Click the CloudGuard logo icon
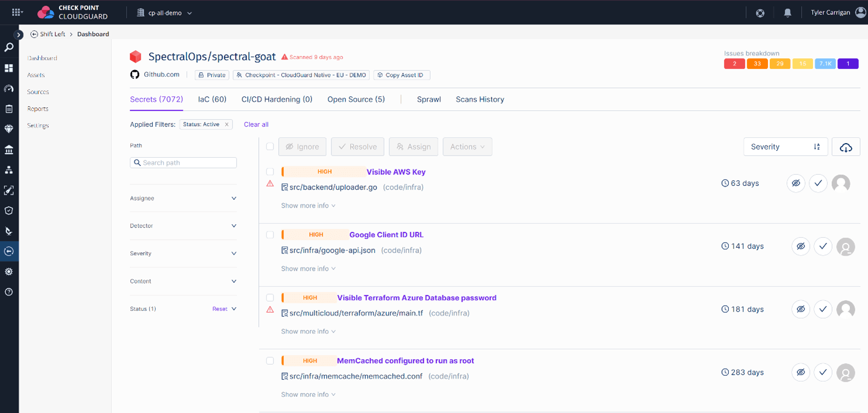 coord(46,12)
